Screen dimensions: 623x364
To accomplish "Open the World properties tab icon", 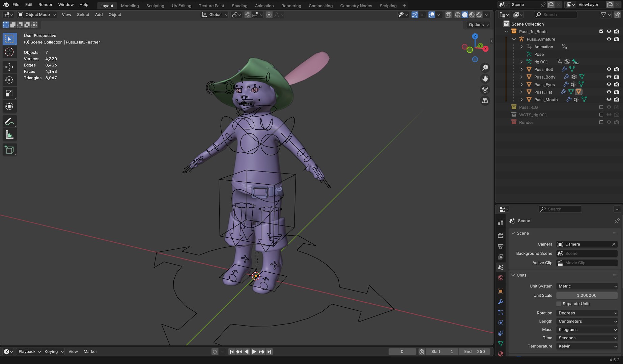I will (x=501, y=278).
